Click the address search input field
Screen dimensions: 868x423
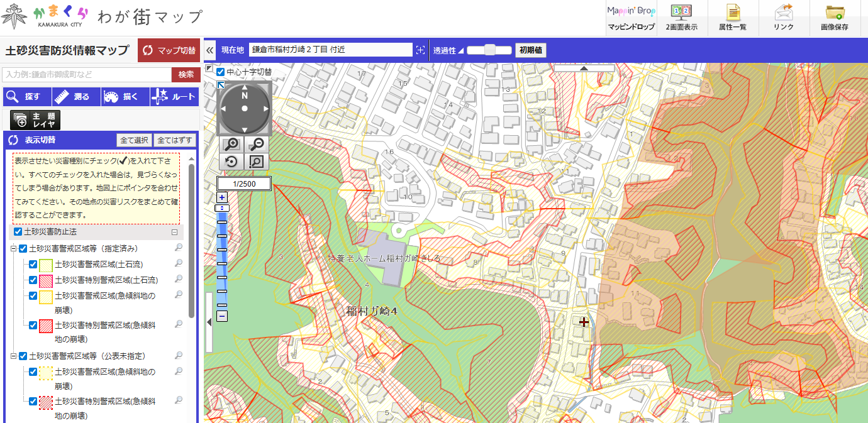coord(86,74)
